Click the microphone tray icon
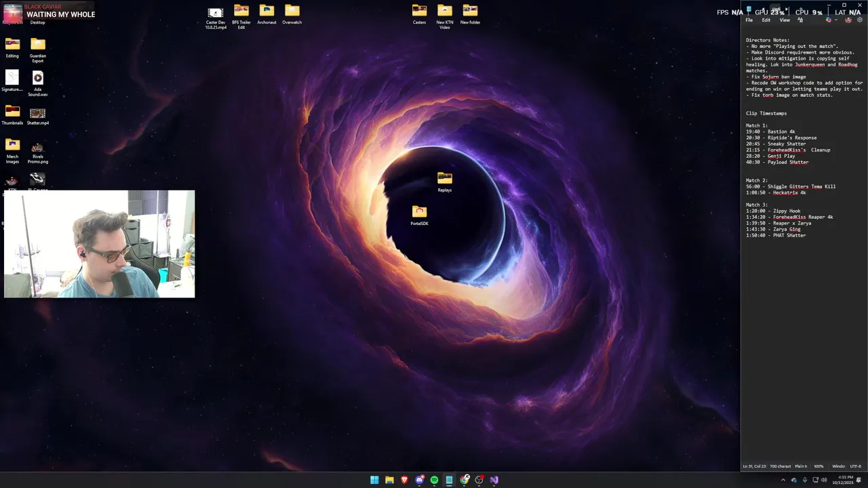Screen dimensions: 868x488 pos(805,480)
